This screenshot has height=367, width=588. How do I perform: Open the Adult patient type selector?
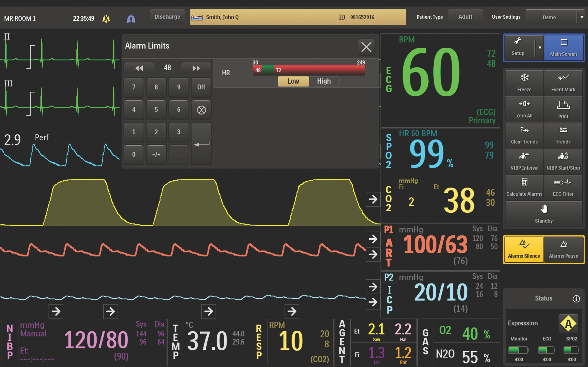coord(465,17)
